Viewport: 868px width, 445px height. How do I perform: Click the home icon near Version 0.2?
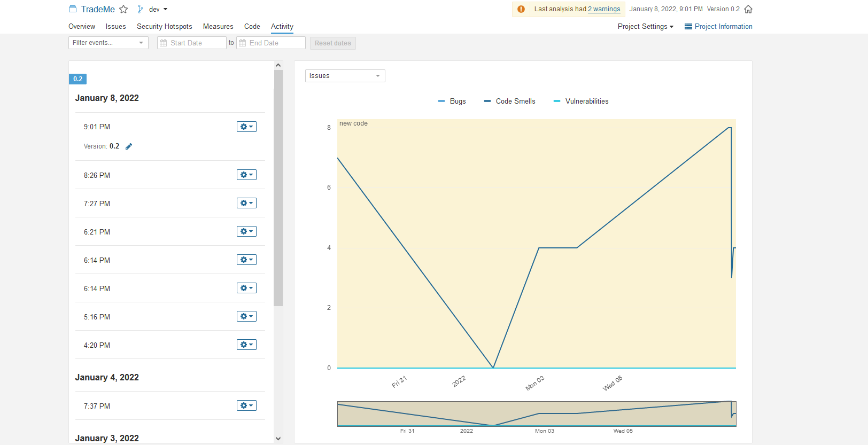coord(748,9)
